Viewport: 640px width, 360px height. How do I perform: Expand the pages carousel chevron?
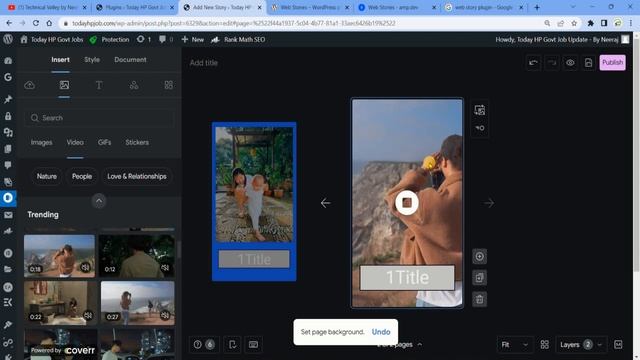coord(420,344)
